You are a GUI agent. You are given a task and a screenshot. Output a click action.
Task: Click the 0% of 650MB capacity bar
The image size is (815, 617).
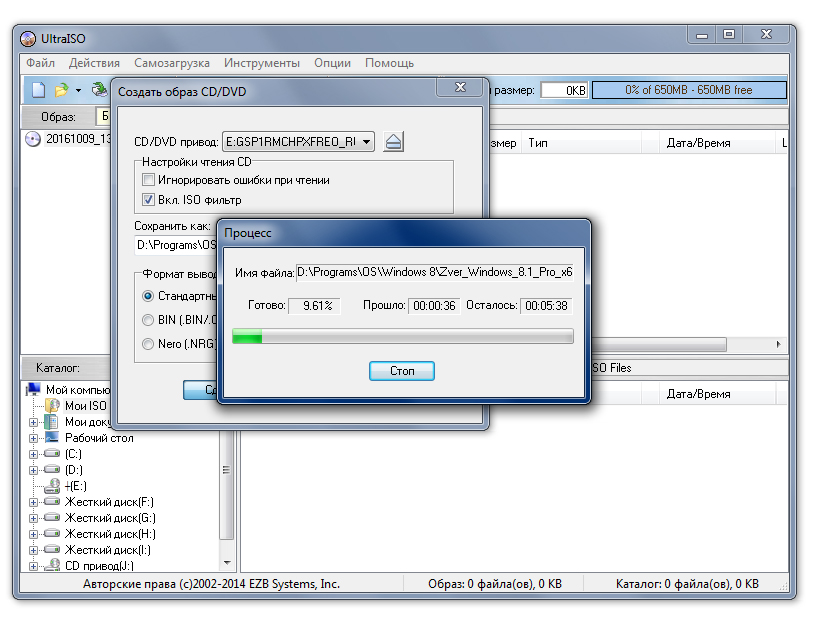coord(689,90)
